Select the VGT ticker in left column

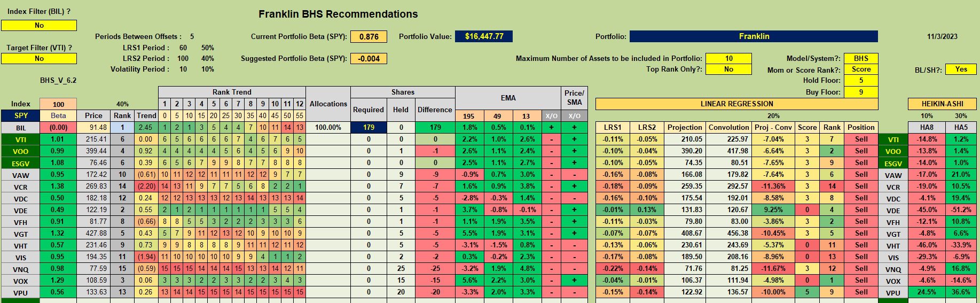click(x=20, y=234)
